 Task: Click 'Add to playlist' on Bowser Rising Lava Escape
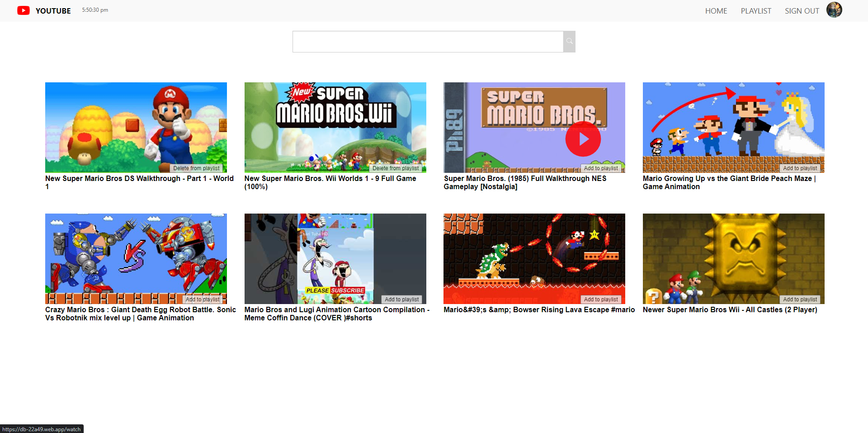pyautogui.click(x=601, y=299)
